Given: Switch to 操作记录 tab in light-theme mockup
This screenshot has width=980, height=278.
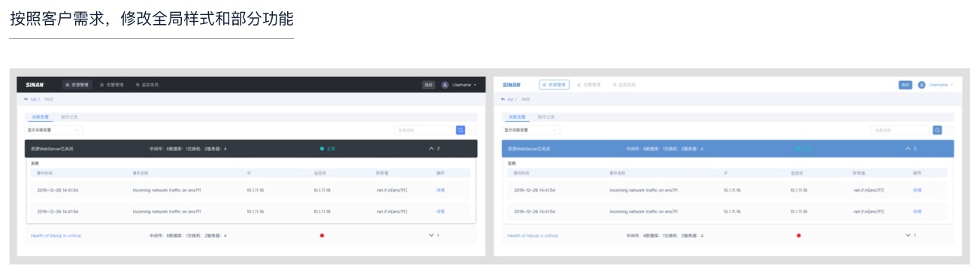Looking at the screenshot, I should coord(546,117).
